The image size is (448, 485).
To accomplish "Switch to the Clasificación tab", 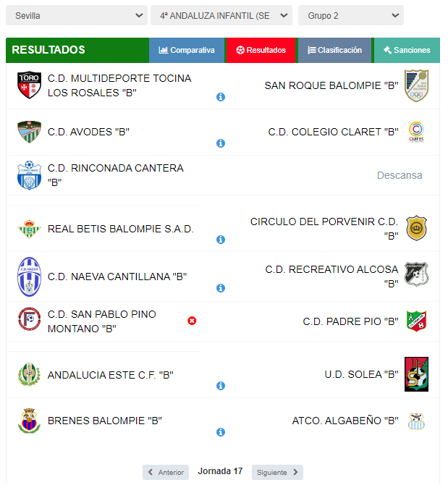I will 334,50.
